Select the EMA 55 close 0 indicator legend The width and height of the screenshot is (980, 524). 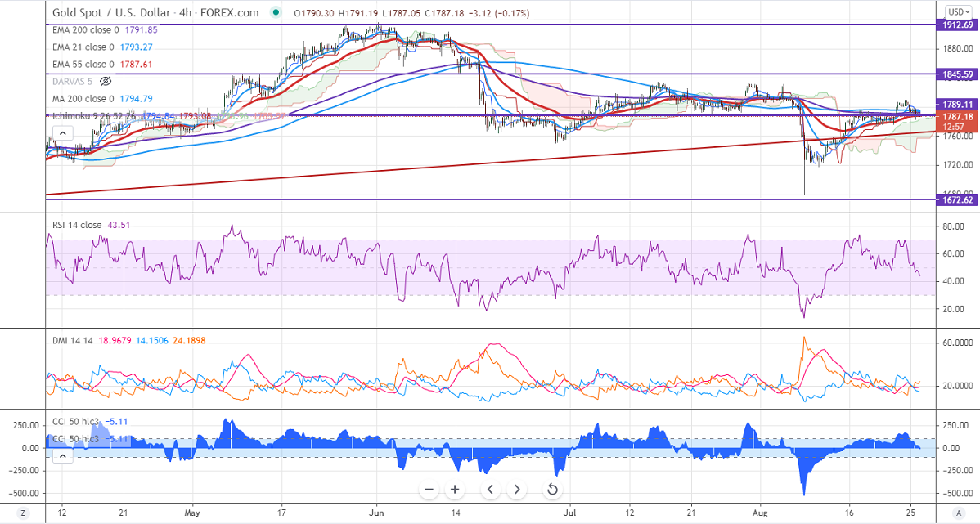coord(83,65)
